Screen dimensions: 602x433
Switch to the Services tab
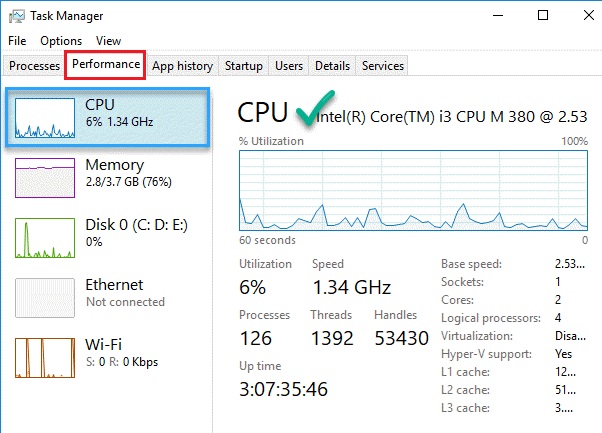coord(383,66)
